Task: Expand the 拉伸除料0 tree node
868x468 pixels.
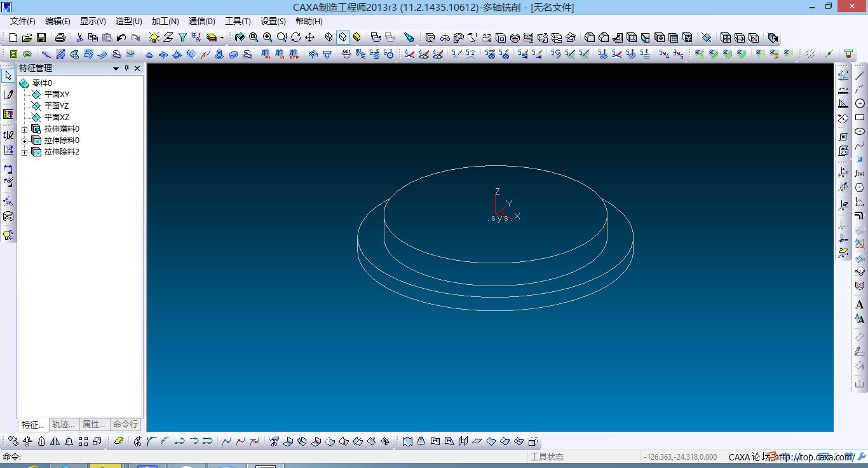Action: point(25,141)
